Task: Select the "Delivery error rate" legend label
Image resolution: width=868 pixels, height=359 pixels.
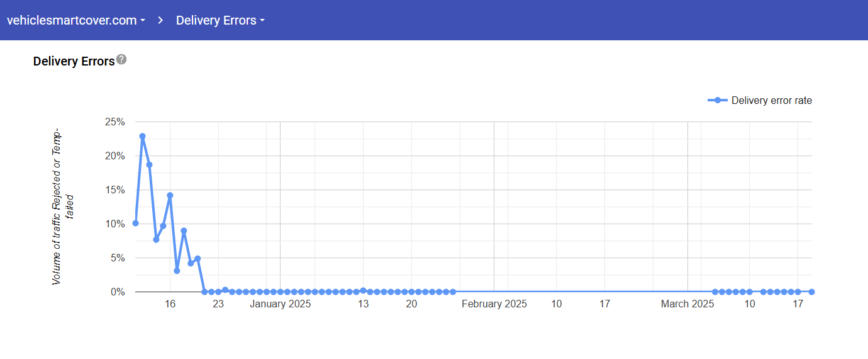Action: (771, 101)
